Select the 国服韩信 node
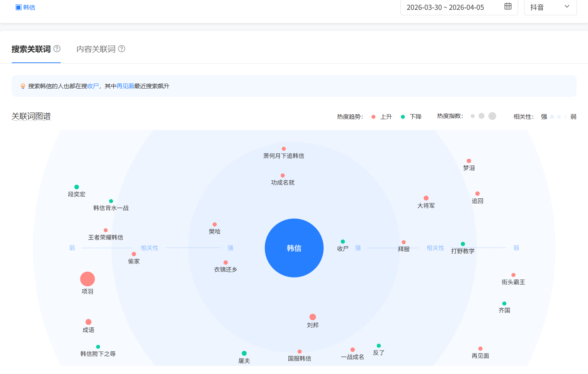The height and width of the screenshot is (374, 588). point(300,352)
